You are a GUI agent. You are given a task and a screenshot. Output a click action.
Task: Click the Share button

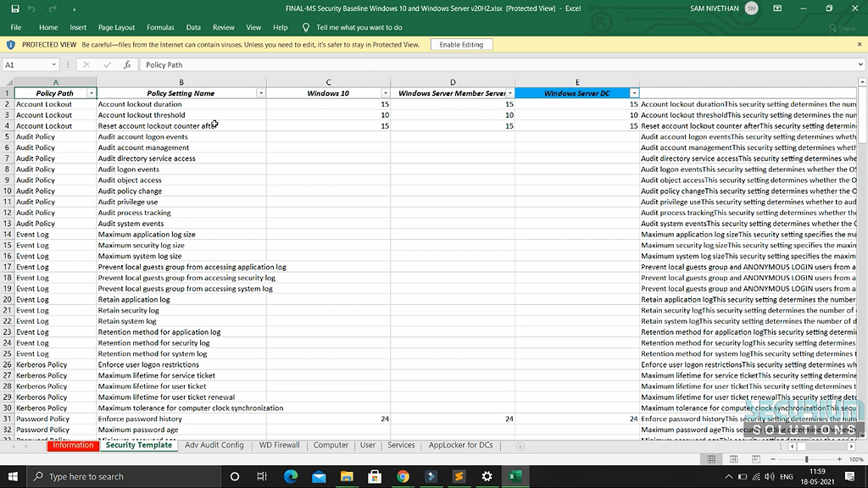point(842,28)
